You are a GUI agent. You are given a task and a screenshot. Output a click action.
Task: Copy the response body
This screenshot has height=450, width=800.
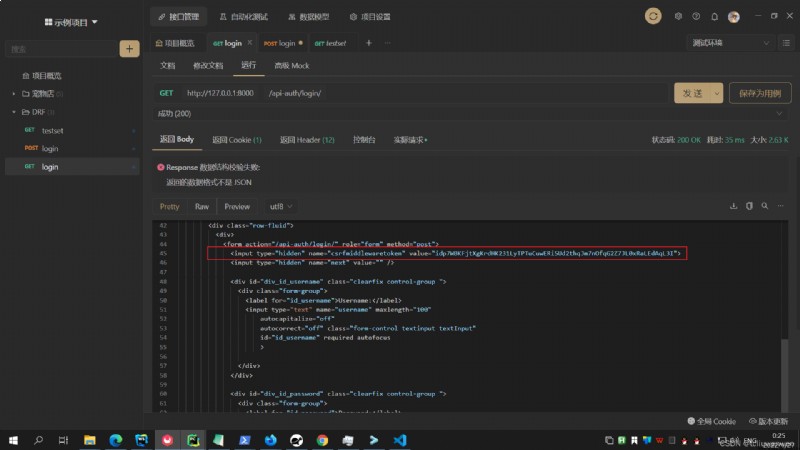pyautogui.click(x=749, y=206)
